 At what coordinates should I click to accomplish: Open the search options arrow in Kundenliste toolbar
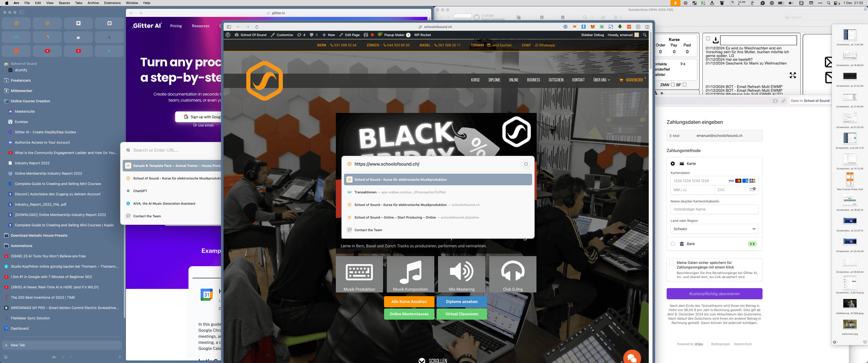(592, 17)
